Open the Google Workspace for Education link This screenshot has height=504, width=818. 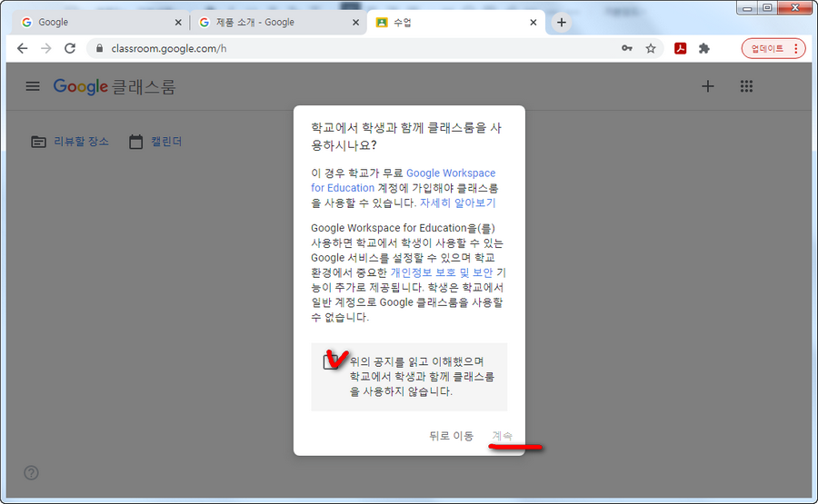(403, 181)
